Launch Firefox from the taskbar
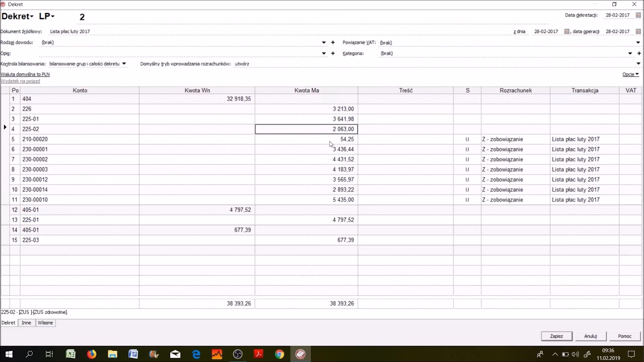Viewport: 644px width, 362px height. [91, 354]
